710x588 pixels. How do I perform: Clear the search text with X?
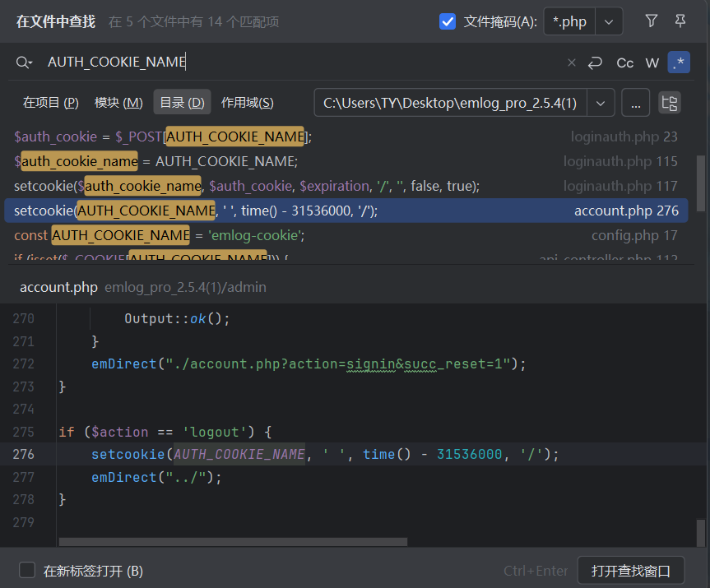pos(572,63)
